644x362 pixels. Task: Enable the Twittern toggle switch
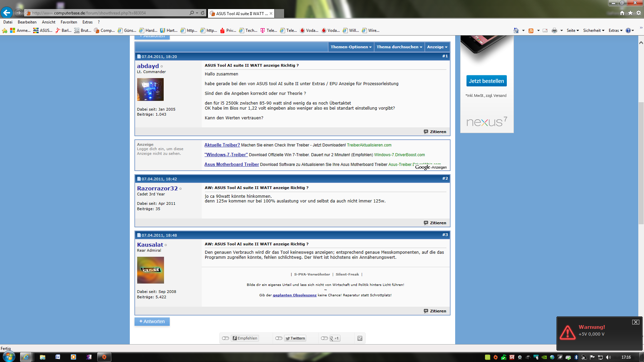click(279, 338)
